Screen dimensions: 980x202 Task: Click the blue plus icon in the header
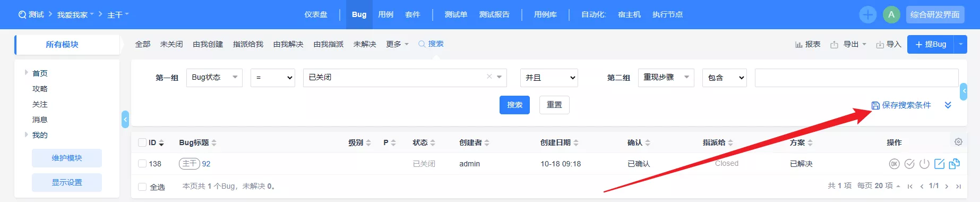tap(868, 15)
